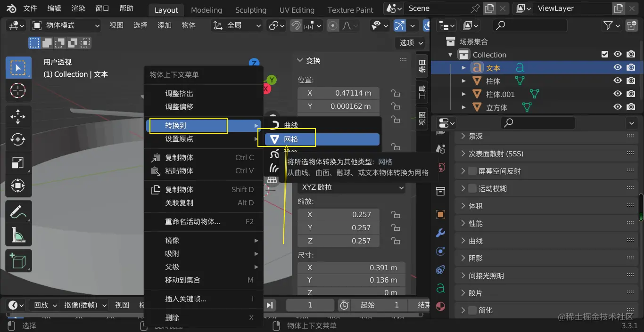
Task: Switch to Modeling workspace tab
Action: pos(206,10)
